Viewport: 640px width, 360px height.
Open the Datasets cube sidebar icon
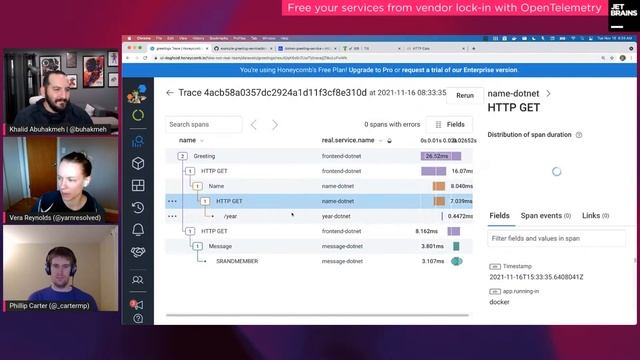[138, 163]
